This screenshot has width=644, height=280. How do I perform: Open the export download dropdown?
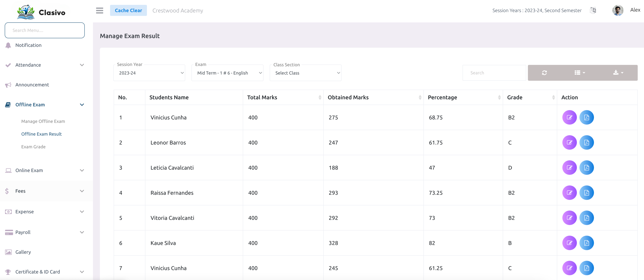point(618,73)
